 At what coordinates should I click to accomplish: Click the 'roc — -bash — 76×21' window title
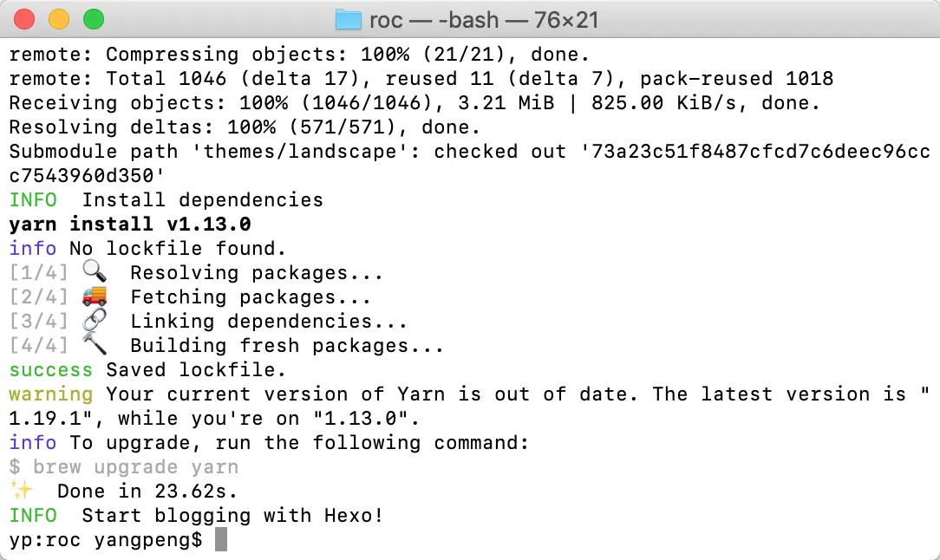[x=484, y=20]
